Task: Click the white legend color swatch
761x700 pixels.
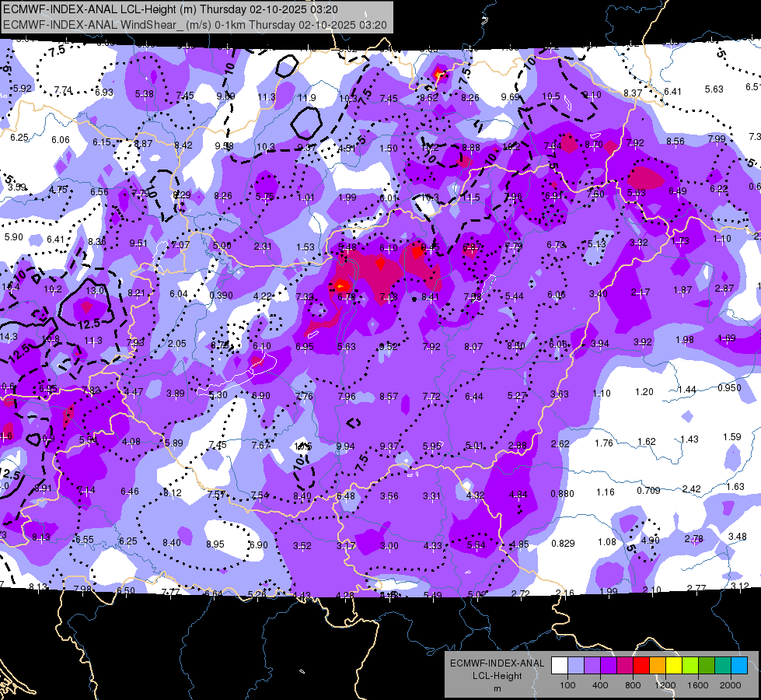Action: pyautogui.click(x=560, y=666)
